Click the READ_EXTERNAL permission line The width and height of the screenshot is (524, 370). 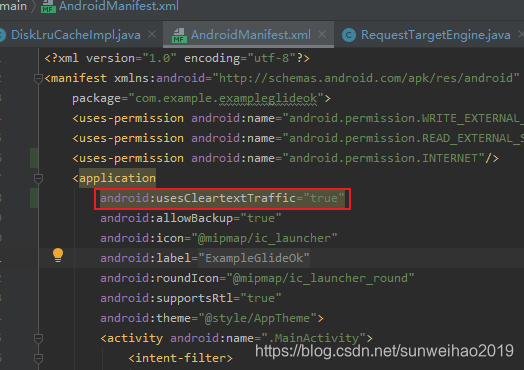[298, 138]
